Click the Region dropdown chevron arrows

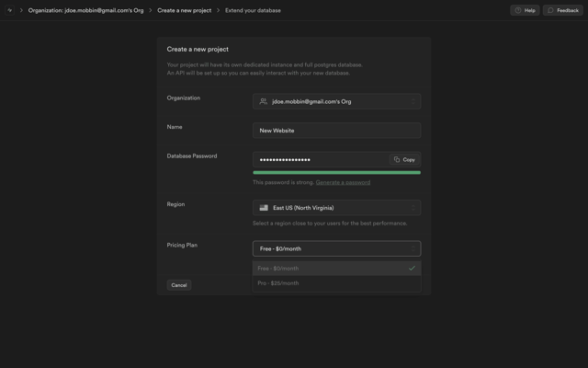tap(413, 208)
